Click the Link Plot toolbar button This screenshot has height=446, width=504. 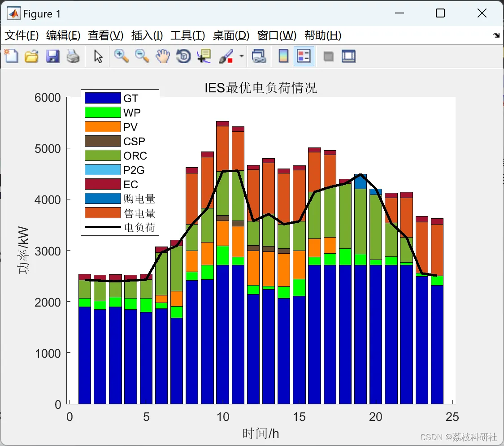coord(259,56)
